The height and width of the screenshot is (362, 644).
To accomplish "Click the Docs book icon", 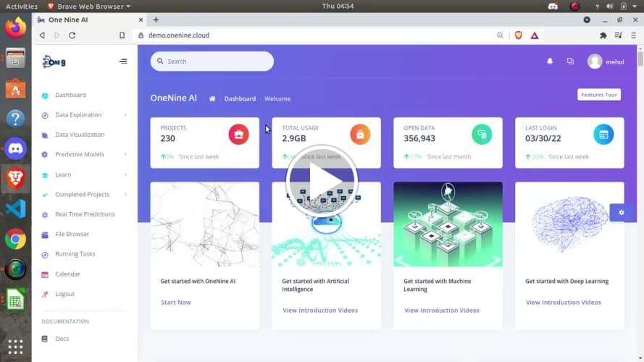I will coord(45,339).
